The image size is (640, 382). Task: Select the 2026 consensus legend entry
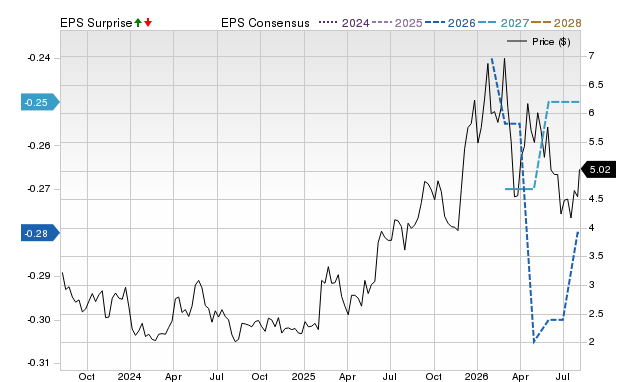point(450,23)
